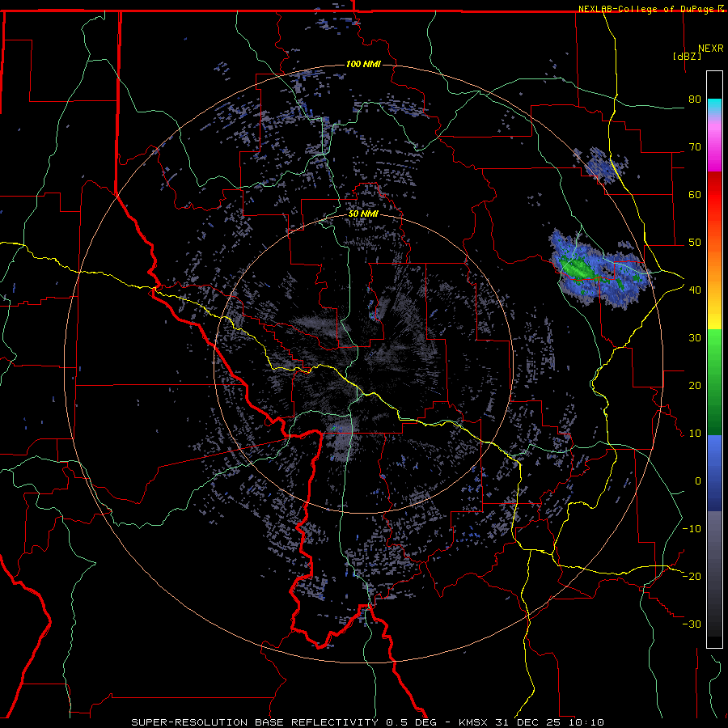This screenshot has width=728, height=728.
Task: Click the 50 value on the dBZ scale
Action: point(695,243)
